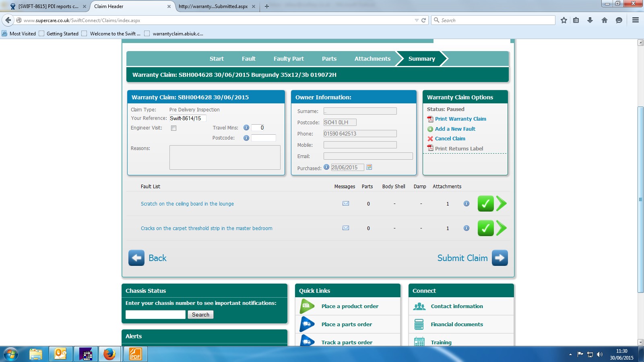Open a new browser tab

267,6
